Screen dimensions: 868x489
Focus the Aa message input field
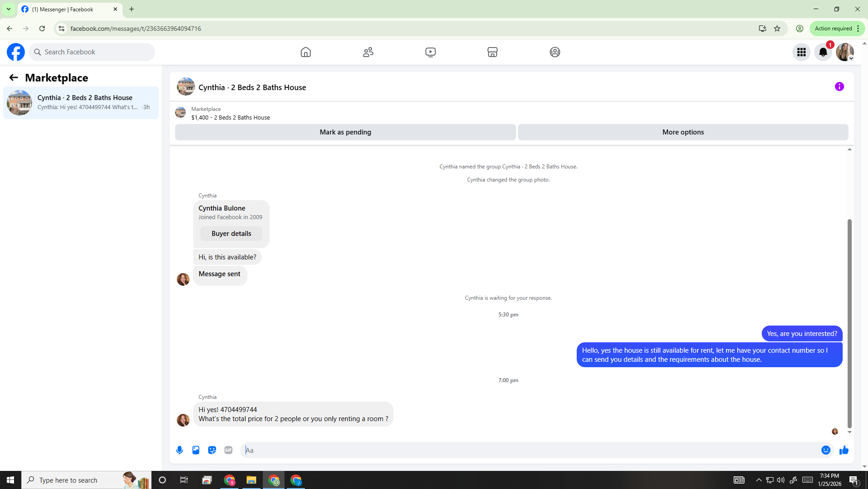click(x=530, y=450)
